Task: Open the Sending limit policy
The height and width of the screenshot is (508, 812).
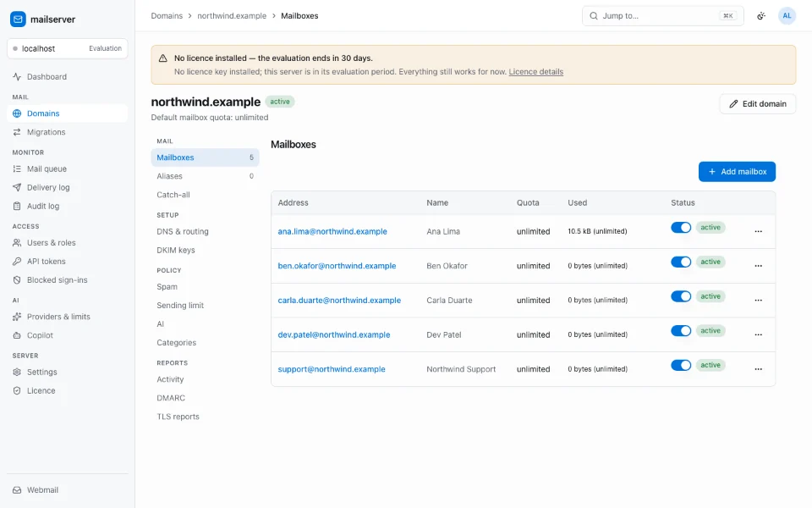Action: (x=205, y=306)
